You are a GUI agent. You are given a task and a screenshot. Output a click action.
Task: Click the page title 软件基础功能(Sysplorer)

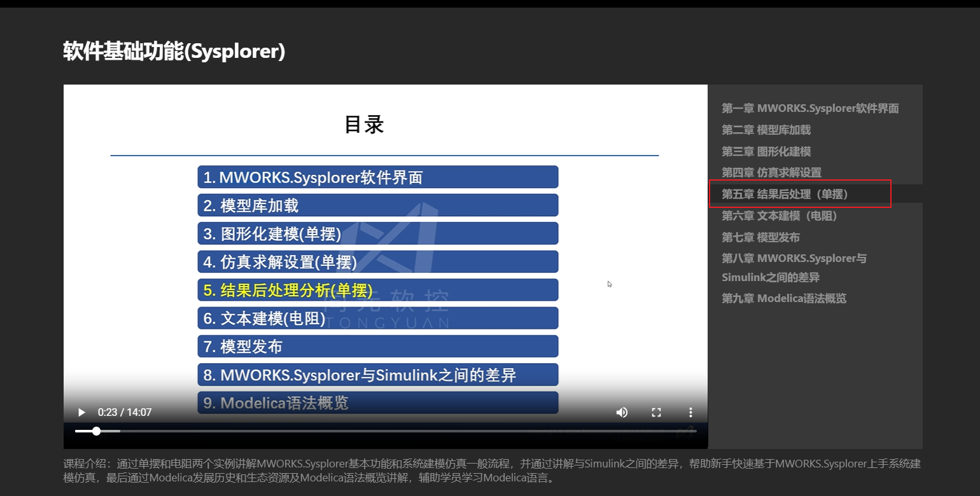(x=174, y=51)
